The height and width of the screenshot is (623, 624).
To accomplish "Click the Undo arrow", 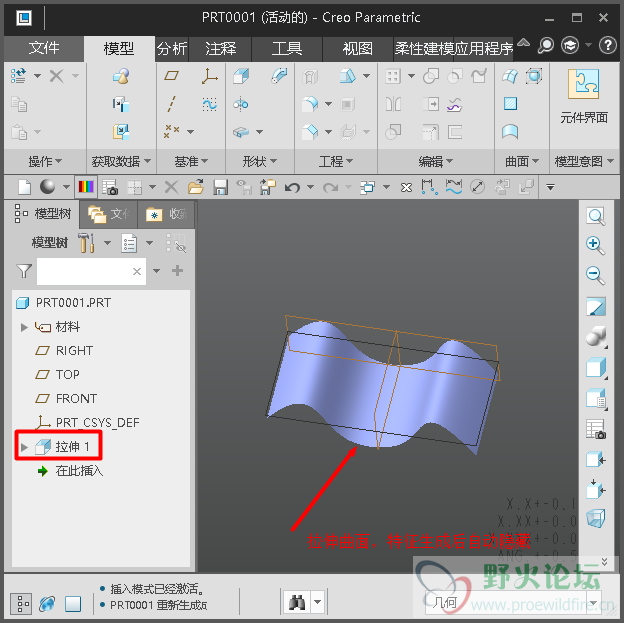I will point(292,187).
